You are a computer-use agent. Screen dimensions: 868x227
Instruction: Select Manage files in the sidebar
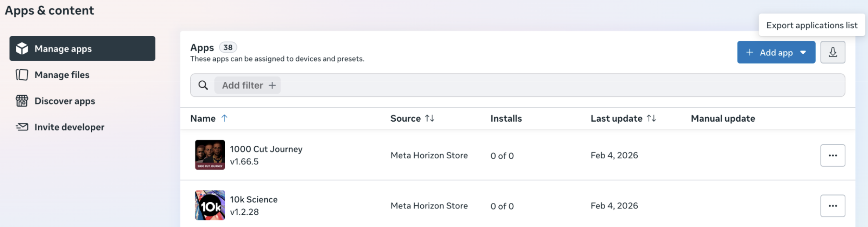(62, 75)
